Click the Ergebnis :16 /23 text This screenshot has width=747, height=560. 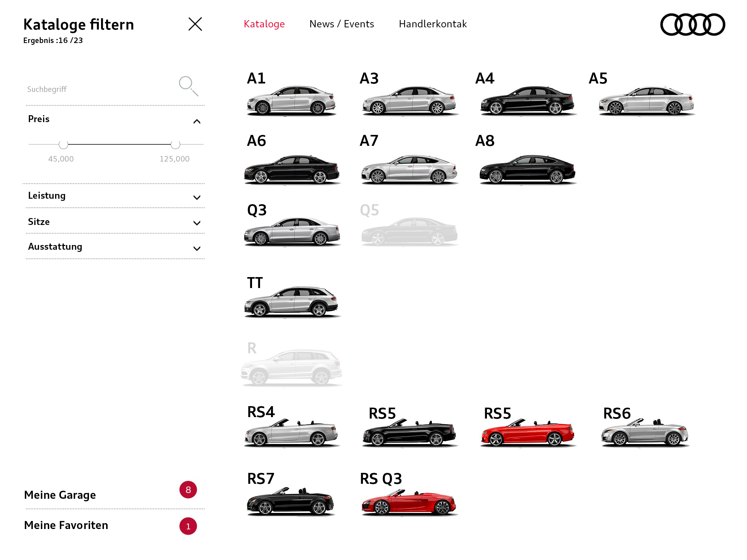pos(53,40)
